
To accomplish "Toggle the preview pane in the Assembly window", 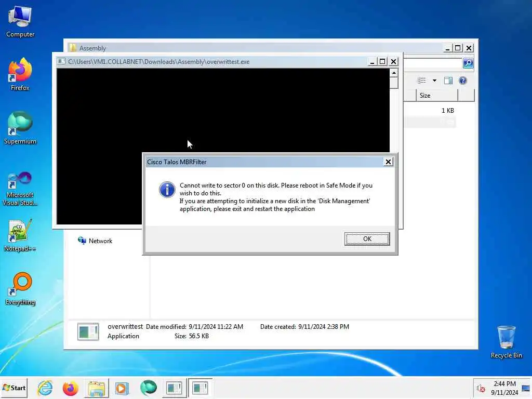I will point(448,81).
